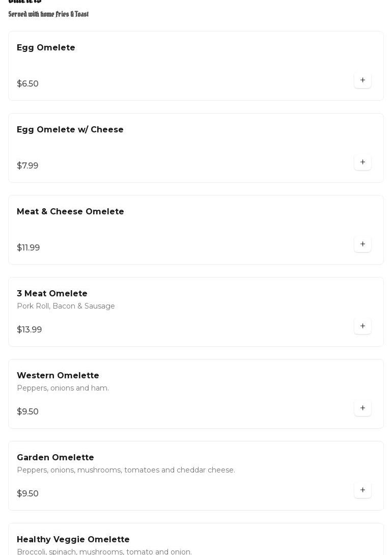Open the 3 Meat Omelete title

[x=52, y=294]
